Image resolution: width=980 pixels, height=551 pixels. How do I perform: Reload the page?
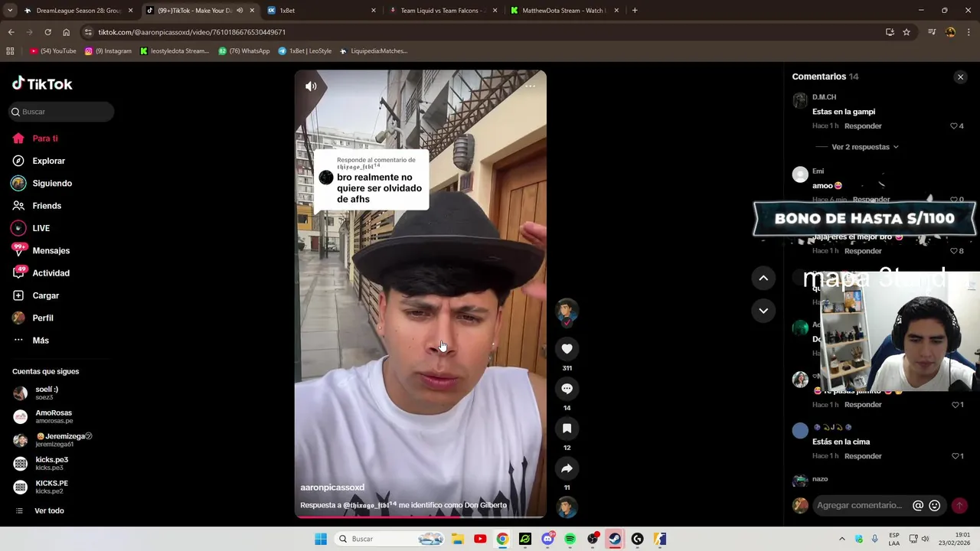(x=47, y=32)
